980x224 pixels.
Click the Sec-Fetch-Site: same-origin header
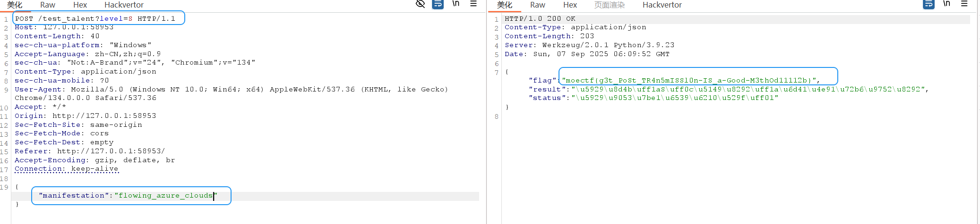[x=78, y=125]
